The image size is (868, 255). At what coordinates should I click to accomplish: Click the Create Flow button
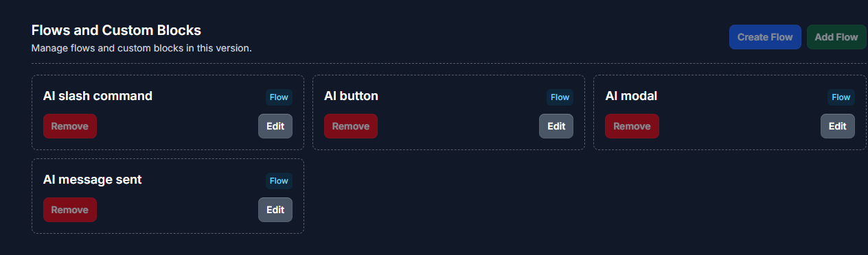point(765,37)
